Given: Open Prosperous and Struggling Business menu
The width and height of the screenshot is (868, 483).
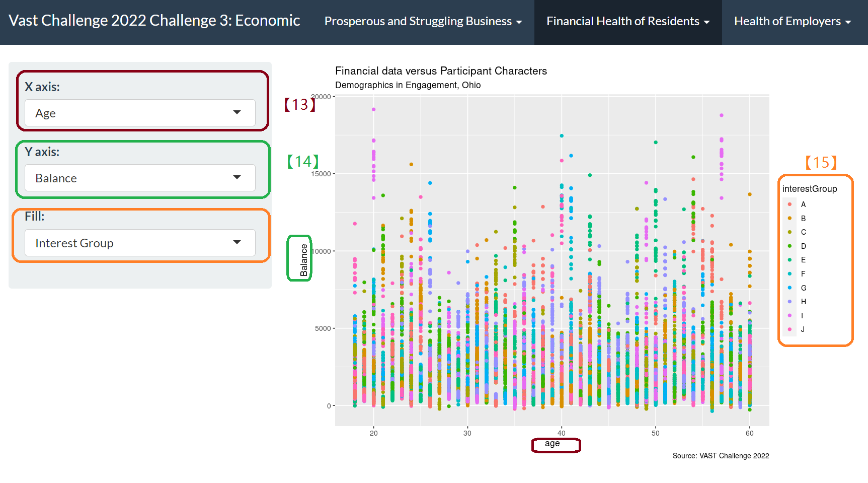Looking at the screenshot, I should [x=423, y=21].
